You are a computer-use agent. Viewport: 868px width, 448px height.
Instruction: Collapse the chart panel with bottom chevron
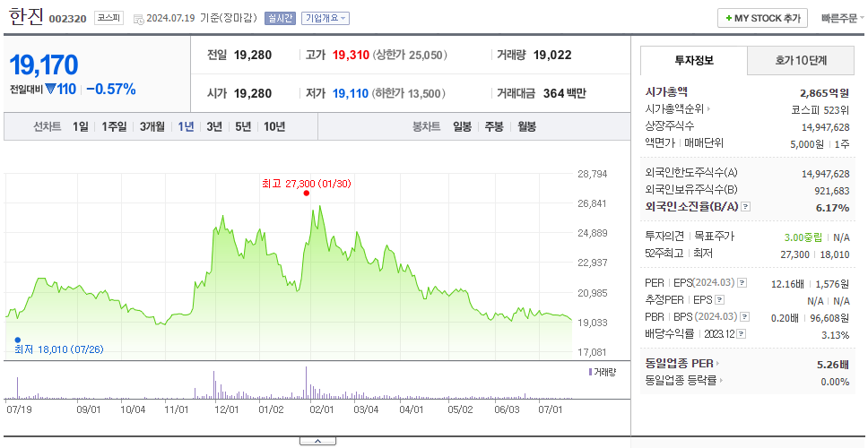317,441
